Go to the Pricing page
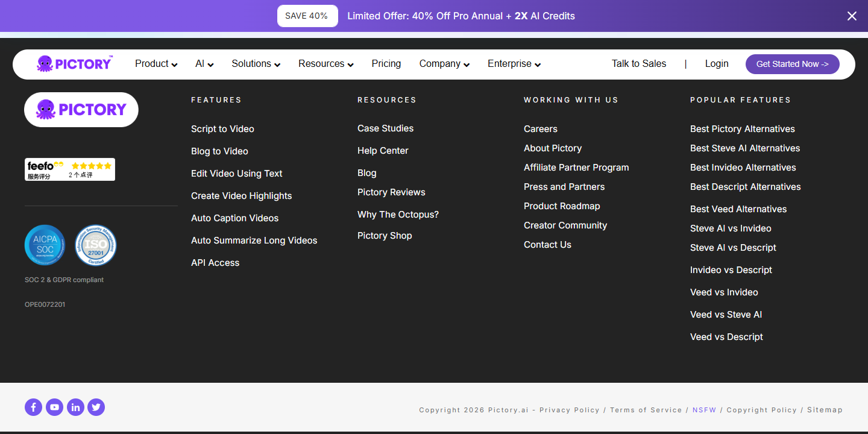This screenshot has width=868, height=434. click(x=386, y=64)
